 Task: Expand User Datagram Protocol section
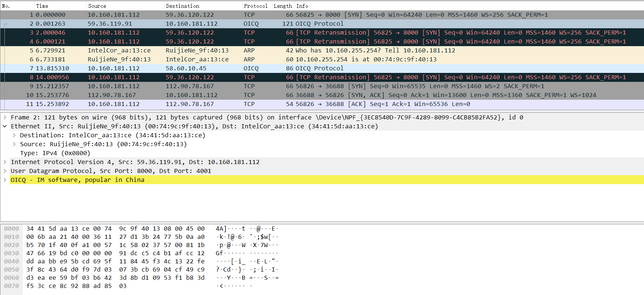tap(5, 171)
